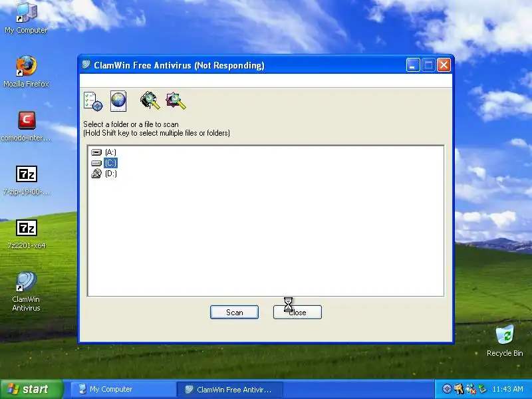Click the Safely Remove Hardware tray icon
This screenshot has width=532, height=399.
tap(482, 389)
